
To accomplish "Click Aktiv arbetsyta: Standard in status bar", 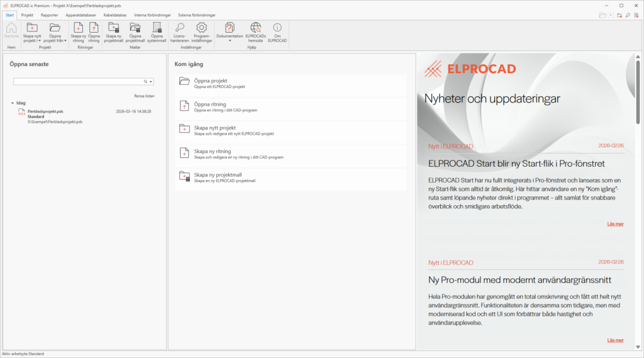I will pyautogui.click(x=23, y=354).
